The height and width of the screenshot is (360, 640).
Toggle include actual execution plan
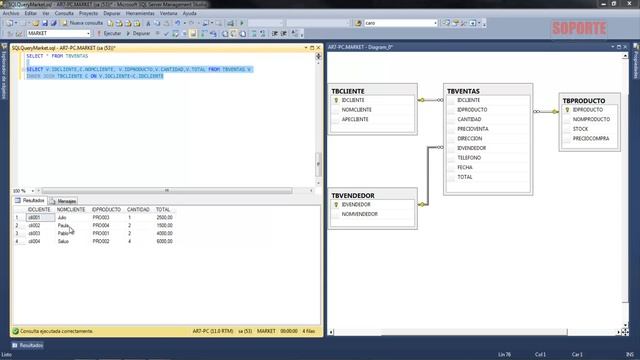click(x=204, y=33)
